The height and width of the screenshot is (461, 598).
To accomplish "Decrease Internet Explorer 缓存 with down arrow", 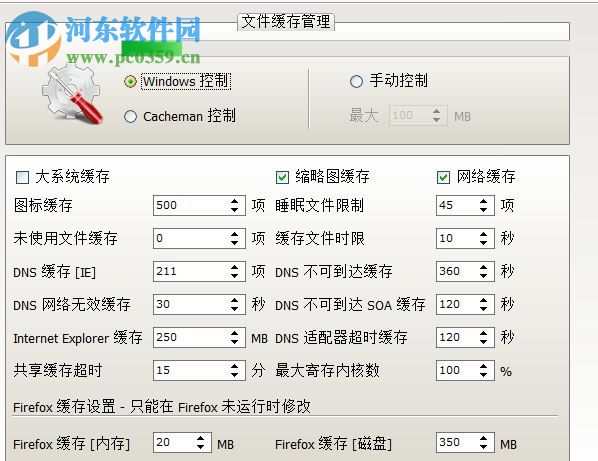I will [234, 342].
